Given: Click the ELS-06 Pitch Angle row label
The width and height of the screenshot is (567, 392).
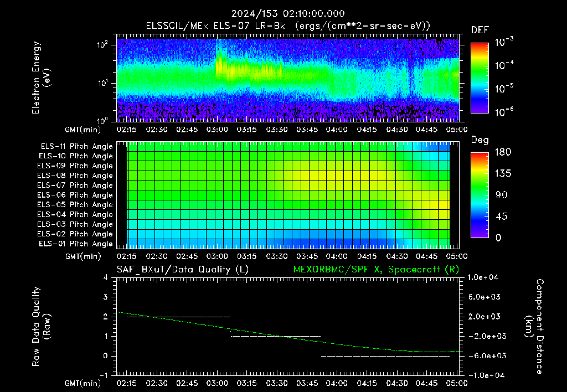Looking at the screenshot, I should (x=75, y=195).
